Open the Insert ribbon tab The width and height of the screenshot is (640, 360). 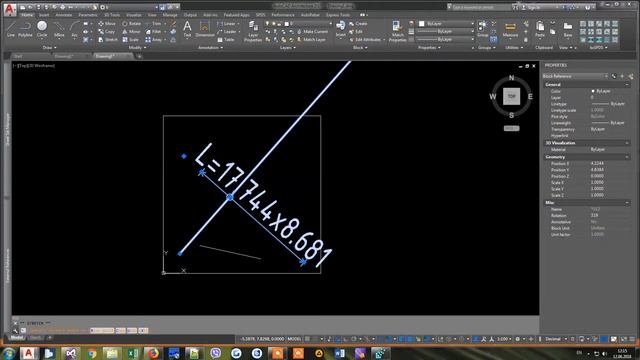44,15
